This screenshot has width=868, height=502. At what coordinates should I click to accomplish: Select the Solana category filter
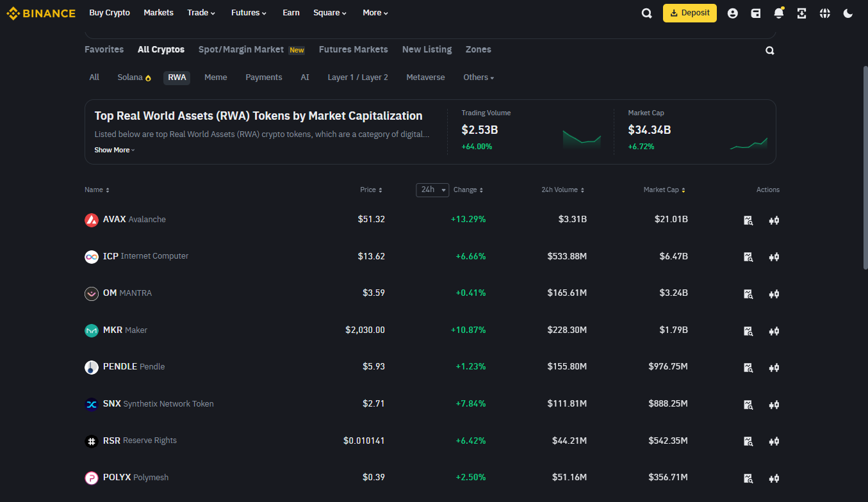pos(135,77)
